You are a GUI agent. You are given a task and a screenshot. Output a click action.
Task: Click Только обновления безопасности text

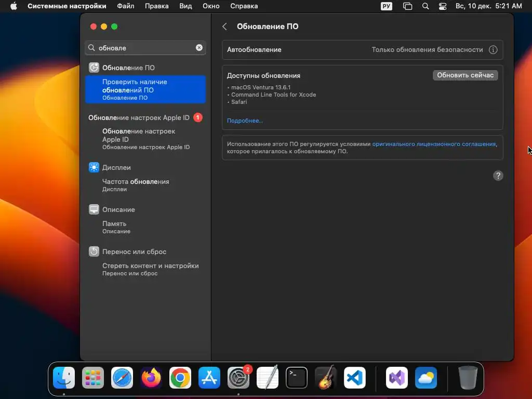(427, 50)
